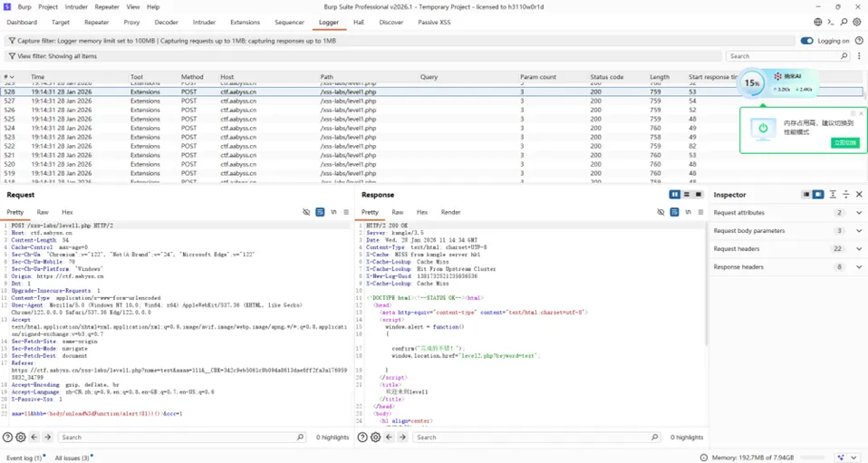Expand all Inspector sections icon
868x463 pixels.
point(833,195)
